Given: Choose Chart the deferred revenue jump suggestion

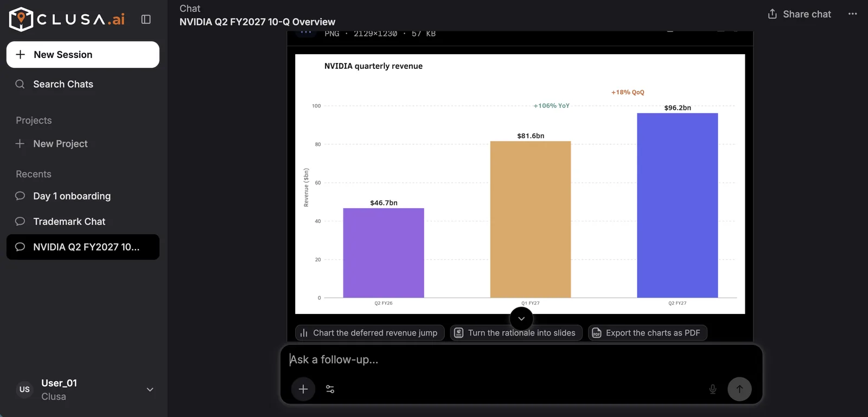Looking at the screenshot, I should 370,333.
